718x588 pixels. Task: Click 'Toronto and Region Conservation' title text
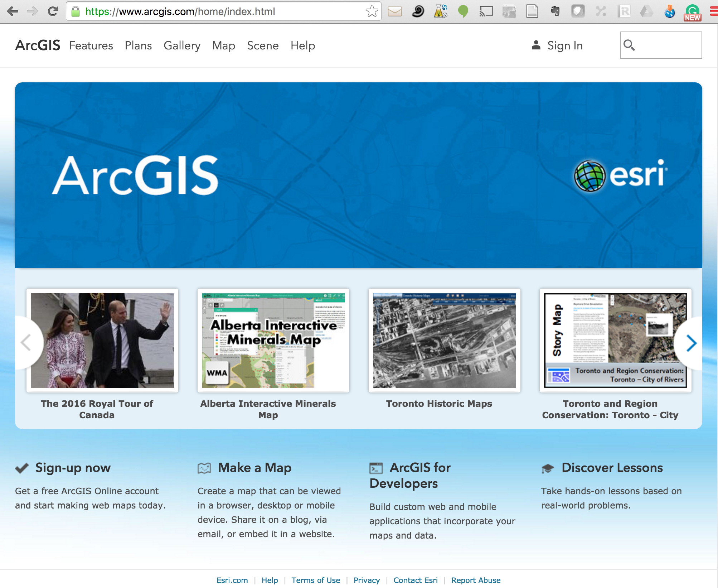click(610, 409)
